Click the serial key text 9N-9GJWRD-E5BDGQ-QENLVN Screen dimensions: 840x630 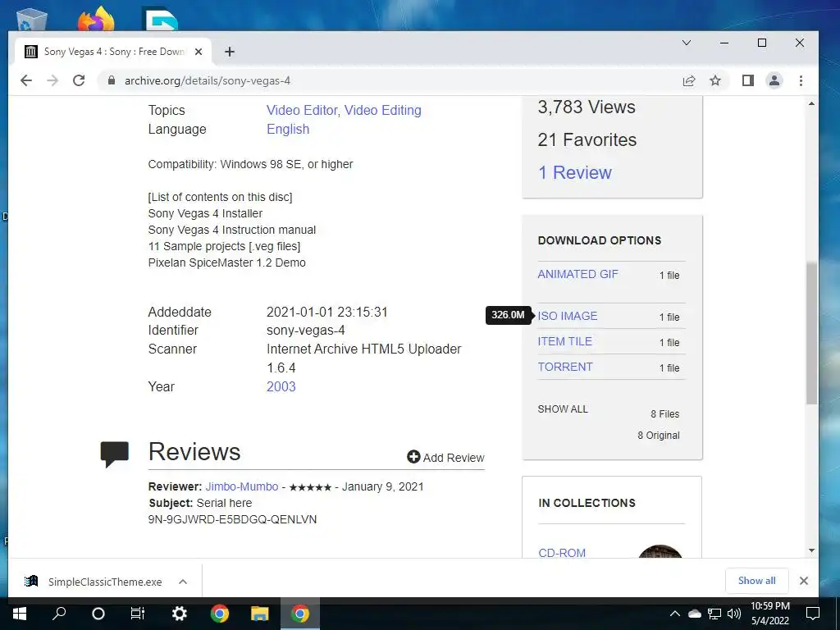click(x=232, y=519)
